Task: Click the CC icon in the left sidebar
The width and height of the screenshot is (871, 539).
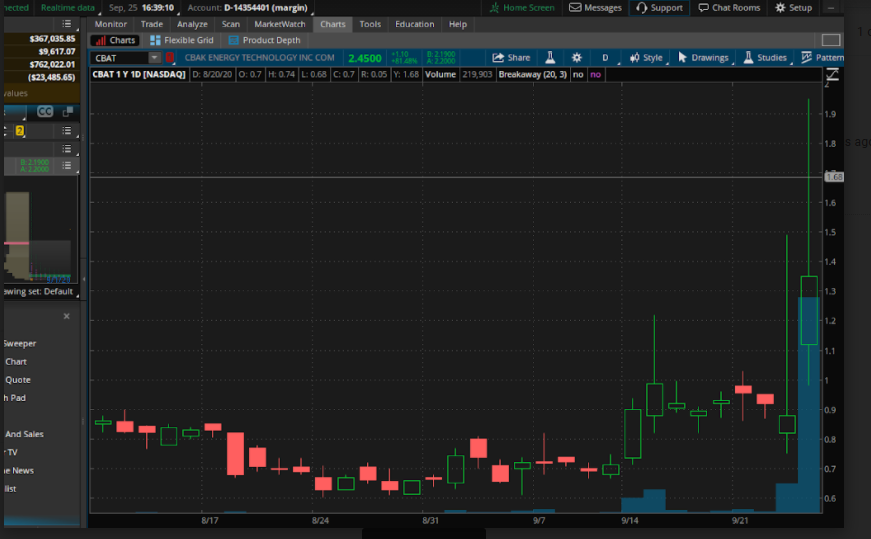Action: (x=45, y=112)
